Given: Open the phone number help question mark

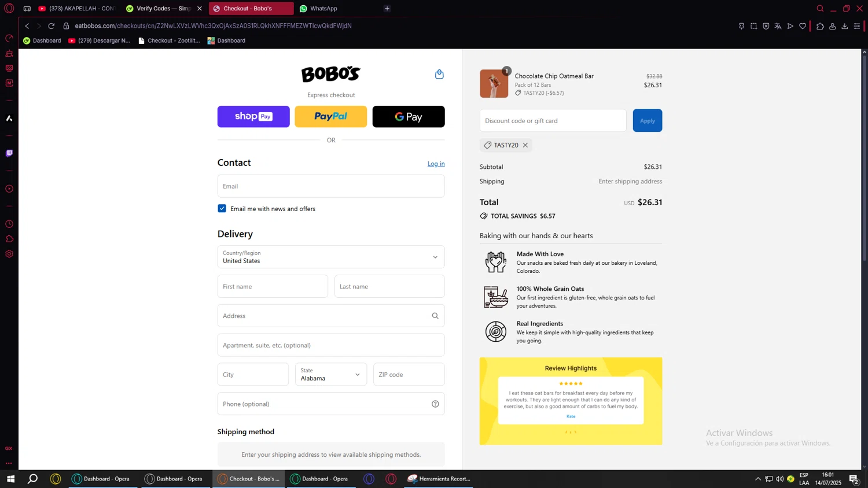Looking at the screenshot, I should (x=435, y=404).
